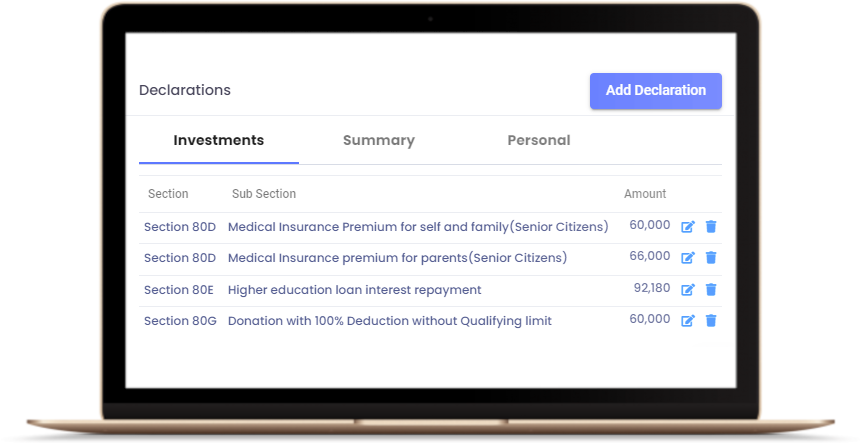Edit the Medical Insurance self and family row
This screenshot has width=860, height=443.
pos(688,226)
